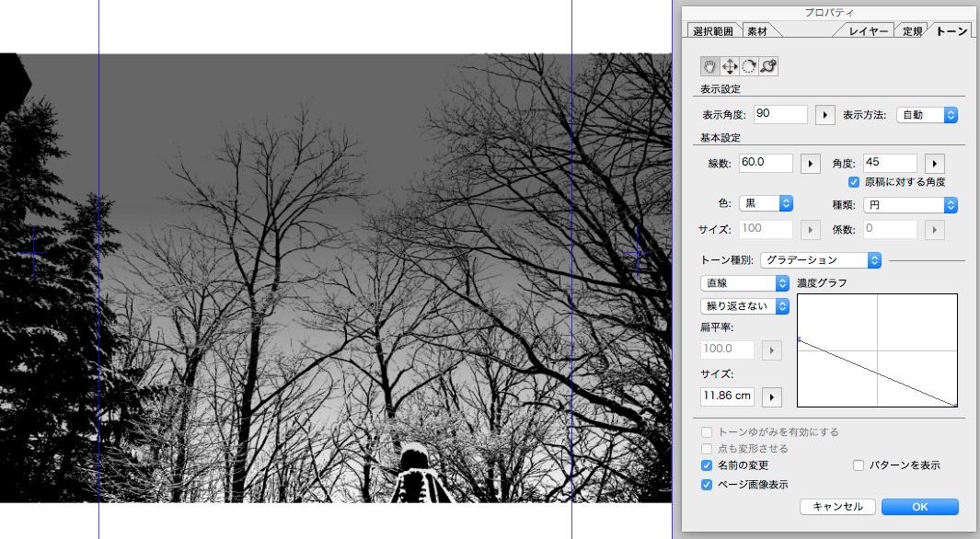Select the トーン tab
The width and height of the screenshot is (980, 539).
point(951,31)
